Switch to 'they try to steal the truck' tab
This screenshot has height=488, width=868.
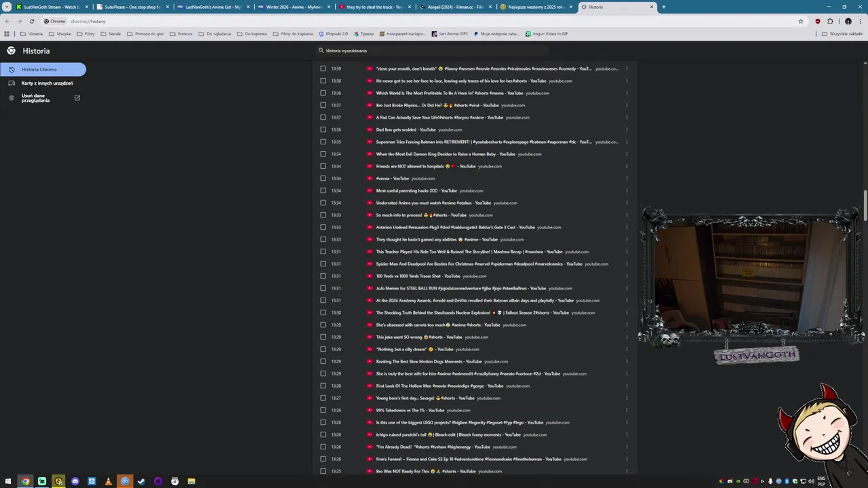click(374, 7)
